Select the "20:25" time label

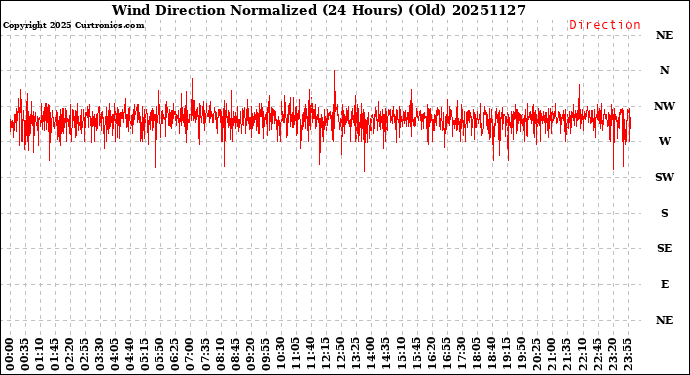coord(536,355)
